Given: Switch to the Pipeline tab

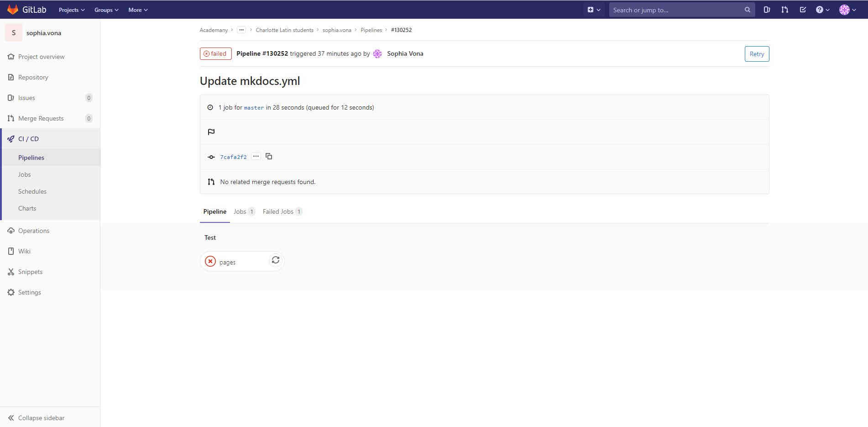Looking at the screenshot, I should coord(215,212).
